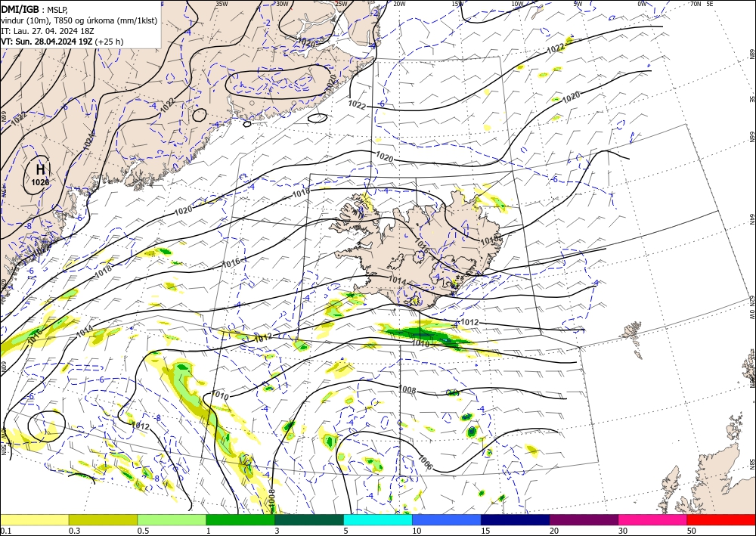756x536 pixels.
Task: Click the legend value '30'
Action: pyautogui.click(x=624, y=531)
